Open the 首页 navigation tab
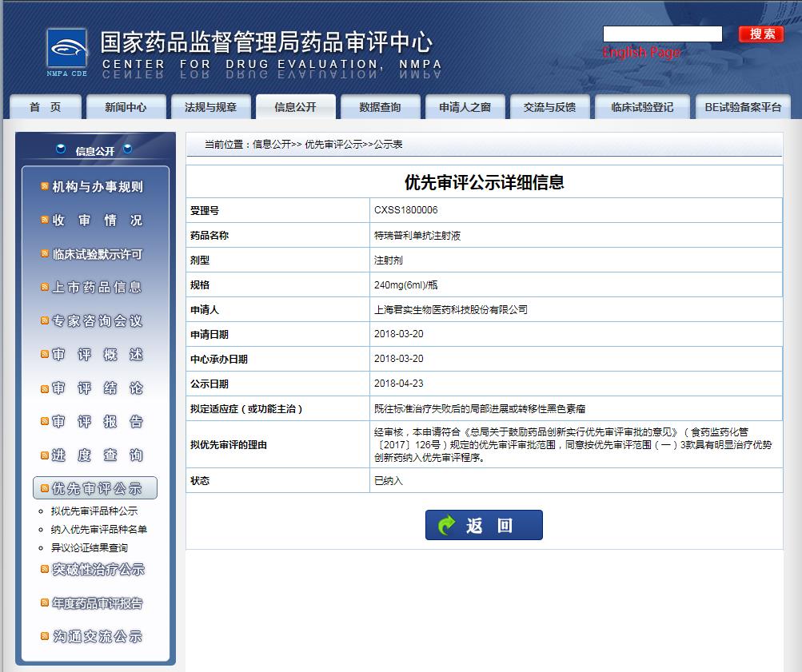 [x=45, y=107]
